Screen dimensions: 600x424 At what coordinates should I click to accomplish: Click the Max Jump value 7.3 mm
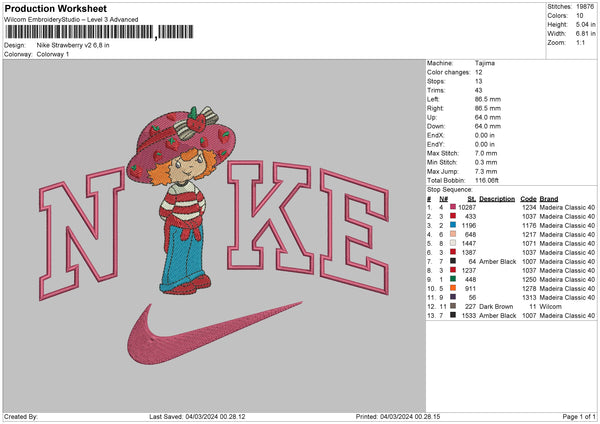(x=486, y=171)
